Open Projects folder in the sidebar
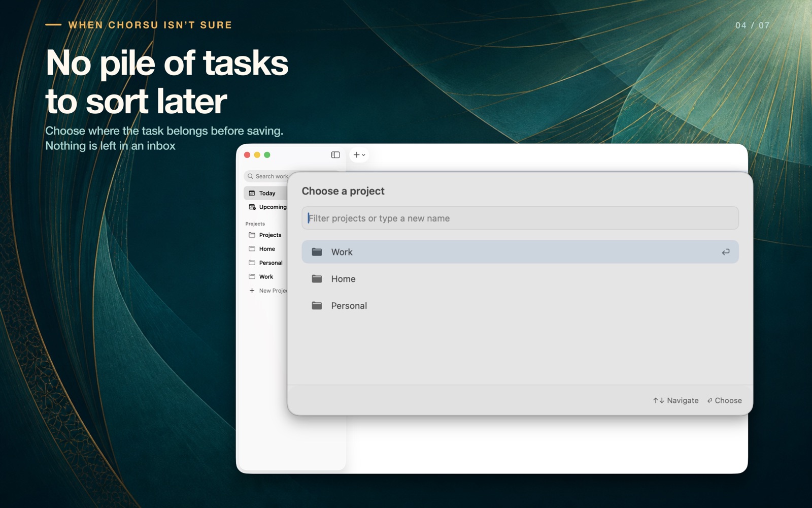 tap(265, 235)
